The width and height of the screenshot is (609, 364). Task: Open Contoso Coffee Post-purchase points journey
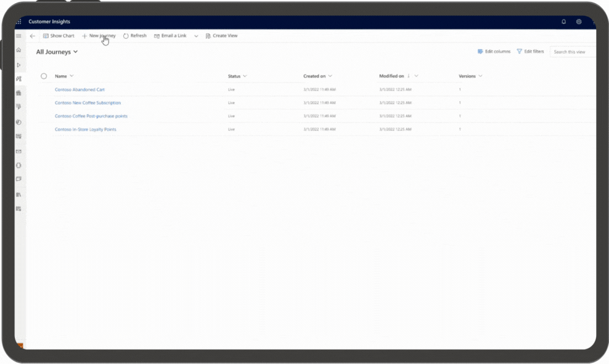pyautogui.click(x=91, y=116)
